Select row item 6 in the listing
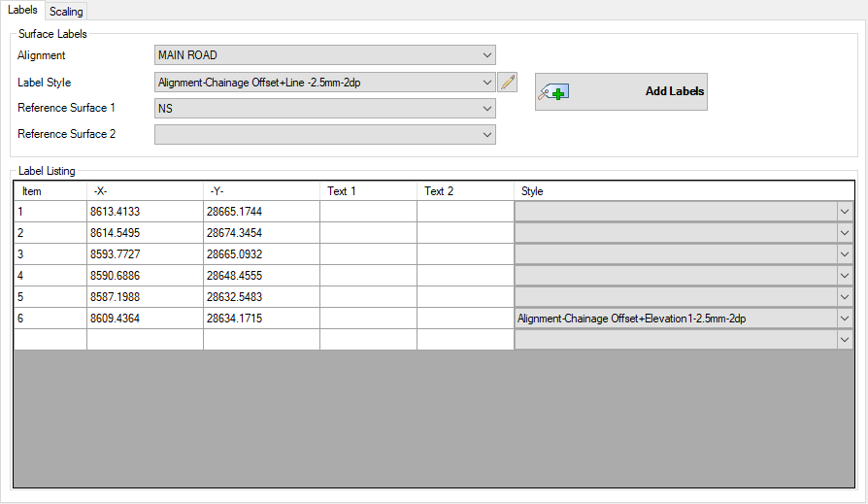868x504 pixels. click(x=50, y=319)
